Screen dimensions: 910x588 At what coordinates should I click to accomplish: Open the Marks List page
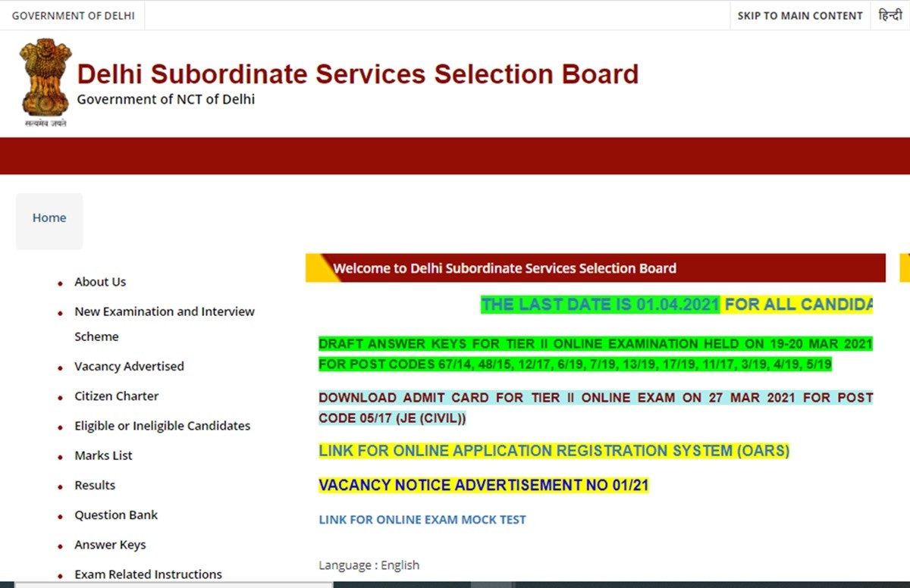pos(103,455)
